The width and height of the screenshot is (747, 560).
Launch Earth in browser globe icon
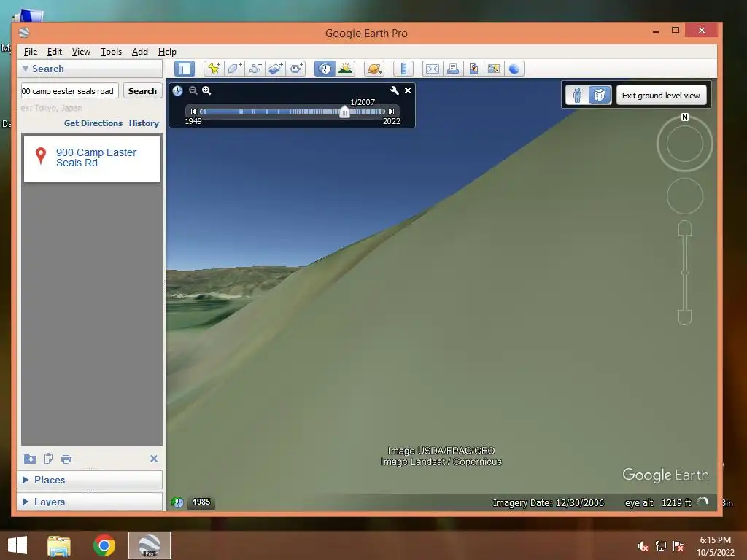(514, 69)
